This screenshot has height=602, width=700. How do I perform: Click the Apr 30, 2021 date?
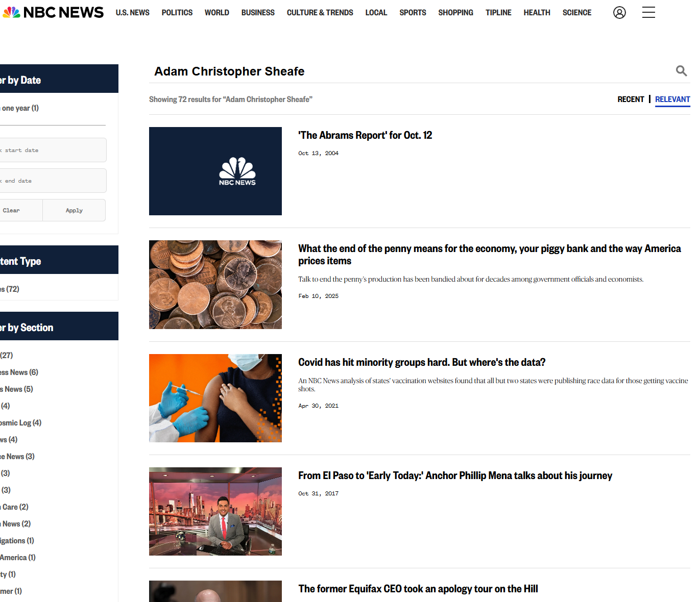click(319, 406)
